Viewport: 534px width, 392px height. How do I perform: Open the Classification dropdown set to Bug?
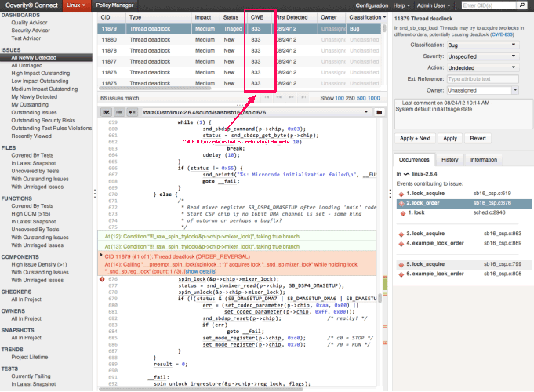tap(482, 45)
